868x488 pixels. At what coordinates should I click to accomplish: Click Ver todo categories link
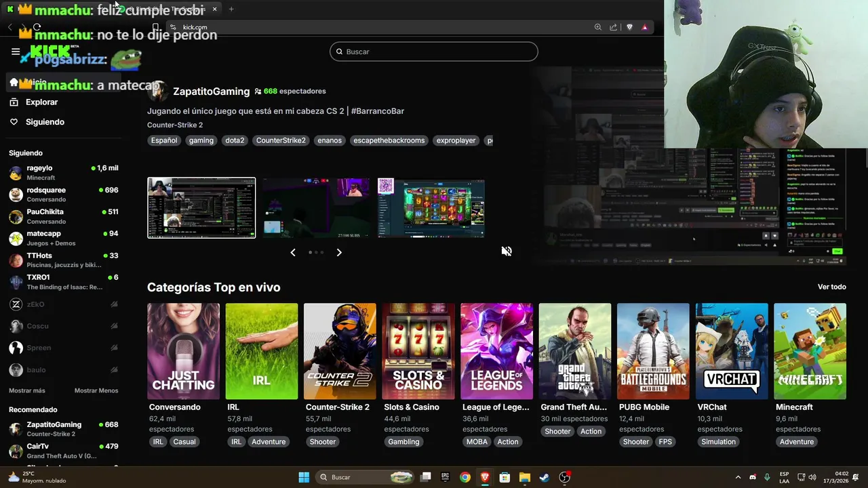coord(832,287)
